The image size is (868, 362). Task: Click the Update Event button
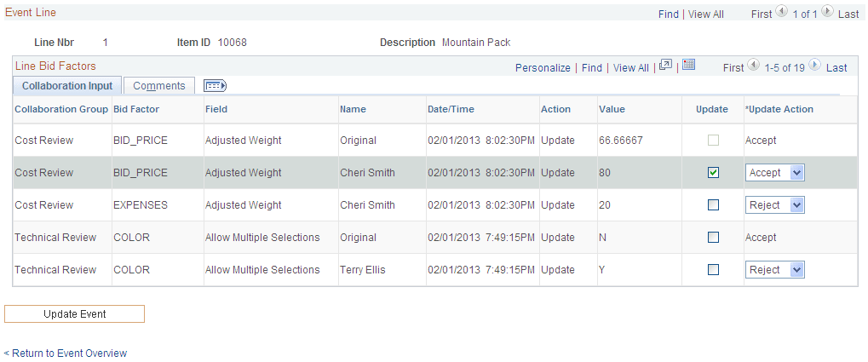point(74,313)
